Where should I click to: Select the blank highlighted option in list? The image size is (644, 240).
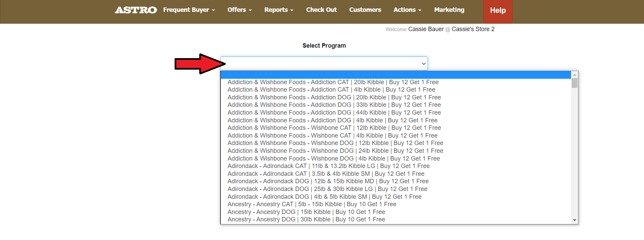[395, 75]
